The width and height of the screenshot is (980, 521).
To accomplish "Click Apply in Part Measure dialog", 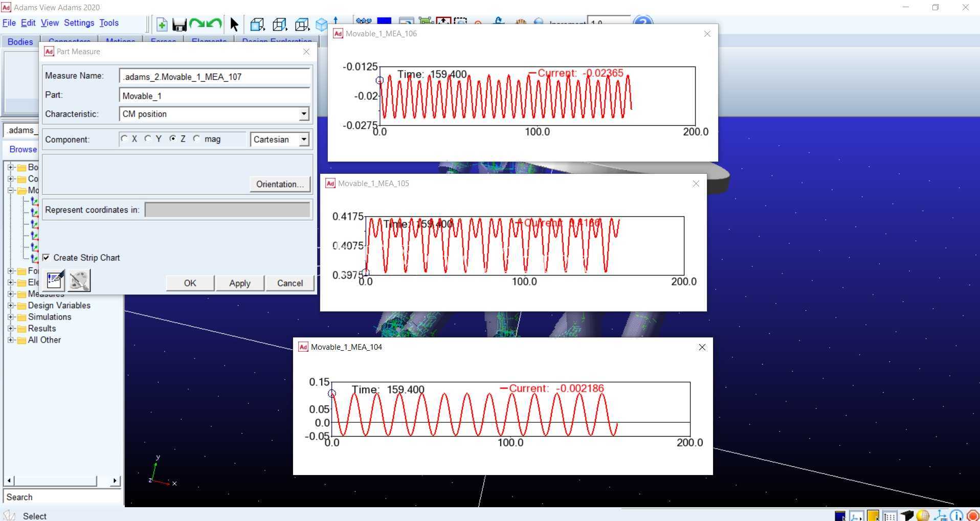I will point(240,283).
